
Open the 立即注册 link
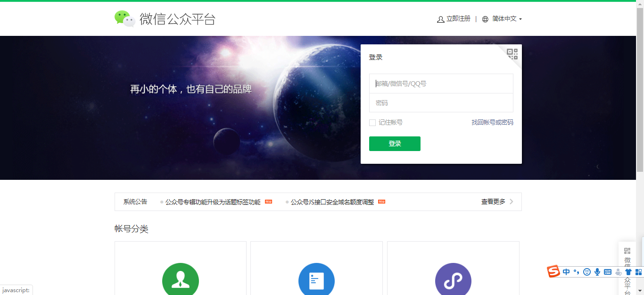pos(458,19)
